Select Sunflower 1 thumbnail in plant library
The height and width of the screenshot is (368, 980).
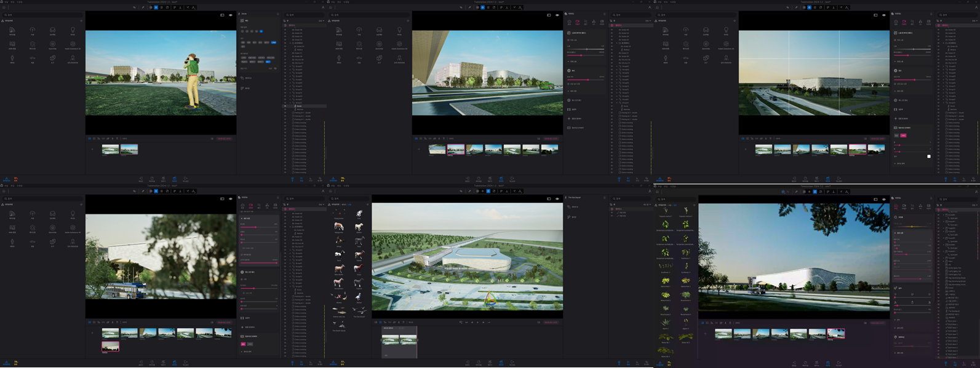point(686,253)
